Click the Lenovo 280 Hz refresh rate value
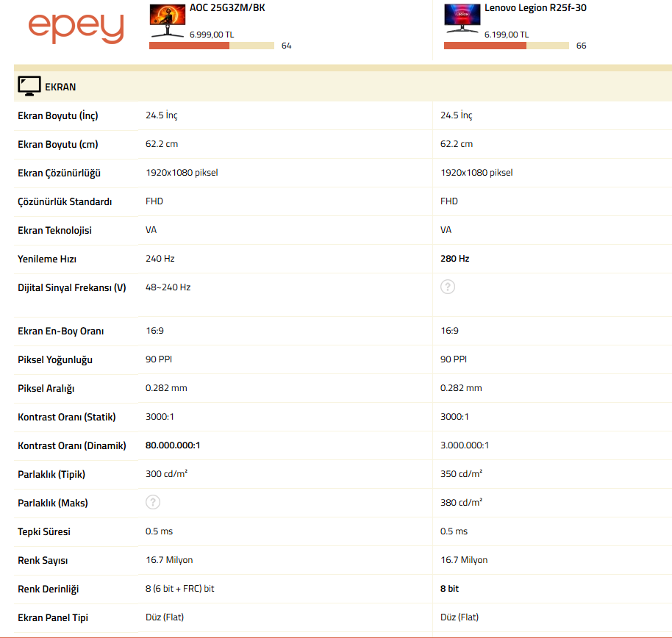The height and width of the screenshot is (638, 672). click(454, 259)
